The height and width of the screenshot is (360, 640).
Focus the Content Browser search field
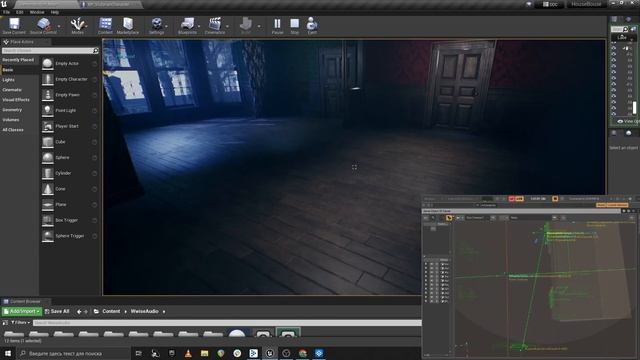pyautogui.click(x=227, y=323)
